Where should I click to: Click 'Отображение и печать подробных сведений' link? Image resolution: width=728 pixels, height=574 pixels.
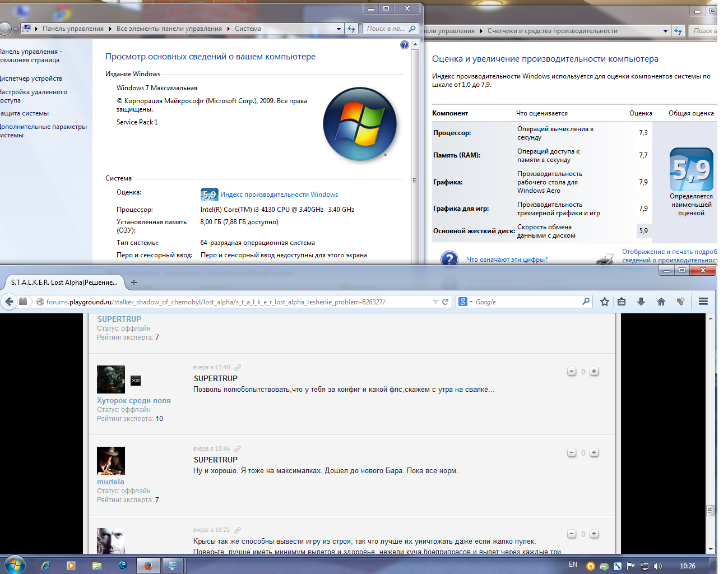tap(669, 256)
